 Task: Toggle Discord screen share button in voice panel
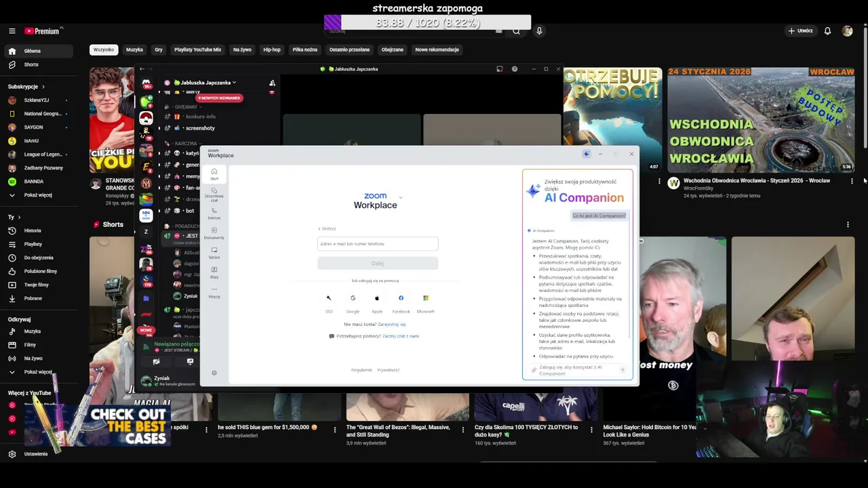coord(190,361)
